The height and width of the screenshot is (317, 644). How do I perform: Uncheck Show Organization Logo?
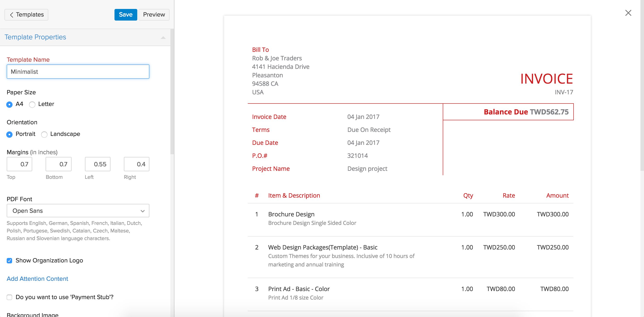[9, 261]
